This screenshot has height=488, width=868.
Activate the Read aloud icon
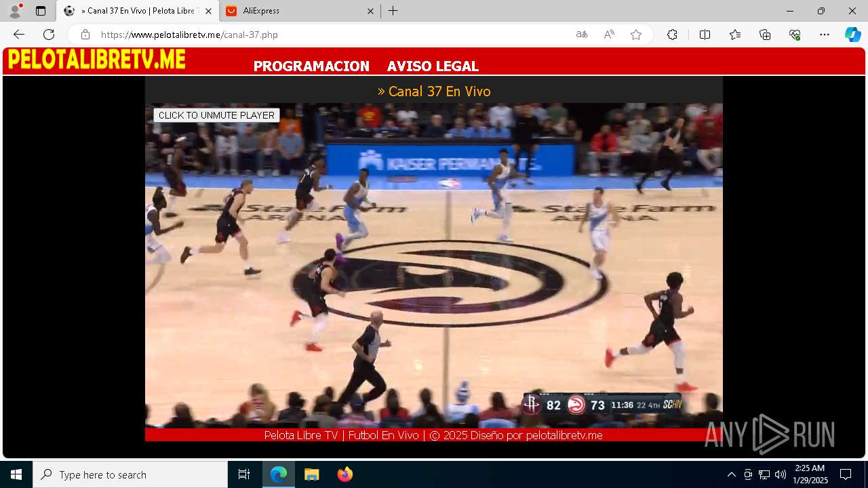(609, 35)
